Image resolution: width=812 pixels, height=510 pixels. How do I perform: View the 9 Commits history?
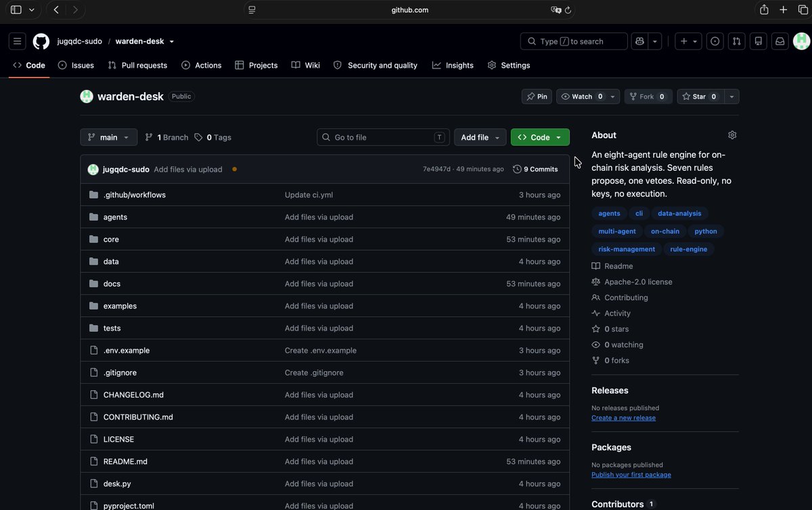pos(536,169)
